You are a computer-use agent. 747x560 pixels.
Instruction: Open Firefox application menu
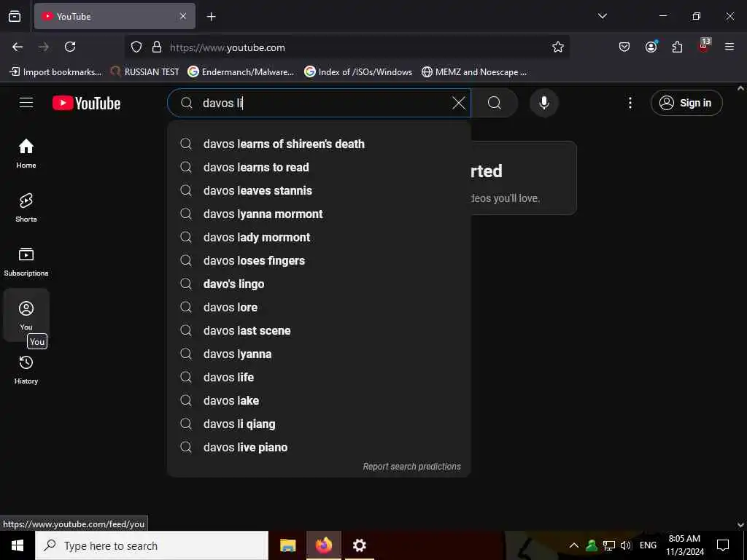coord(729,47)
